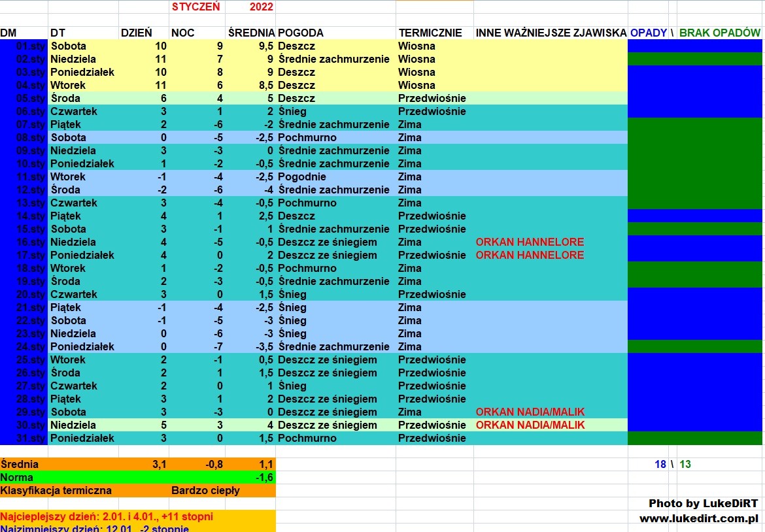The image size is (765, 532).
Task: Click the blue precipitation days count 18
Action: click(660, 464)
